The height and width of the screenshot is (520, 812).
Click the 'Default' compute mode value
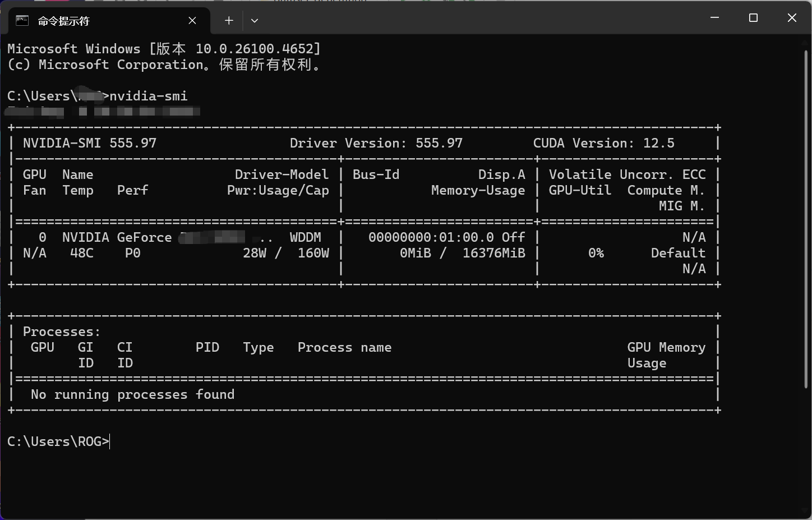[x=678, y=253]
